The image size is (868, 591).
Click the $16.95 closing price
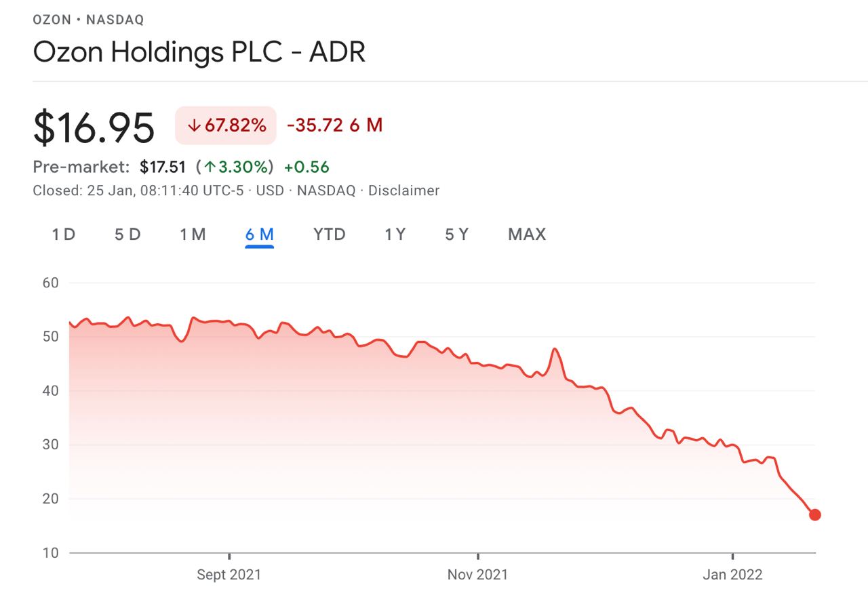coord(94,128)
